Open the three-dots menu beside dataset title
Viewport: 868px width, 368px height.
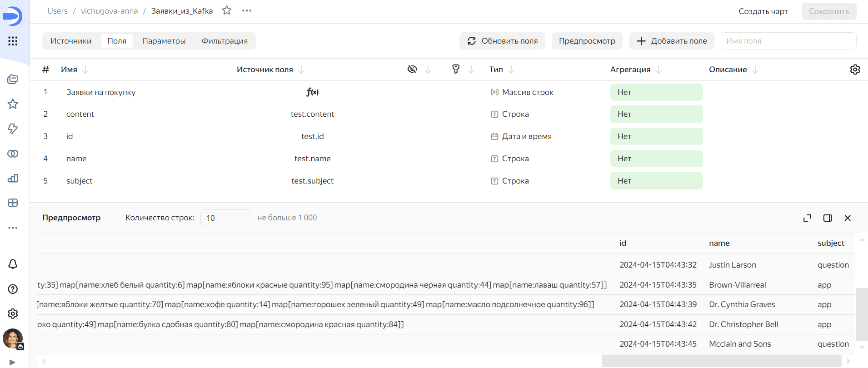pyautogui.click(x=247, y=10)
